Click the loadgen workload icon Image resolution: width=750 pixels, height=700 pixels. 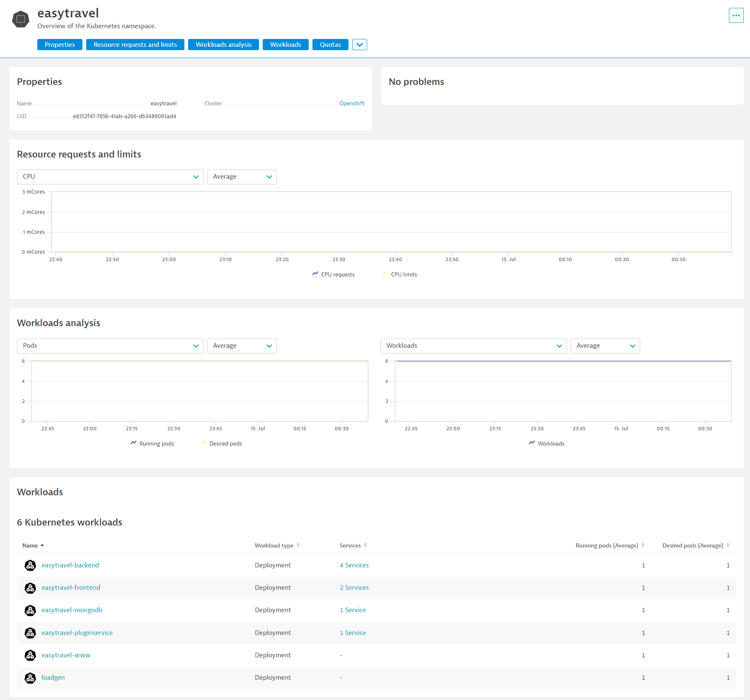(x=30, y=678)
